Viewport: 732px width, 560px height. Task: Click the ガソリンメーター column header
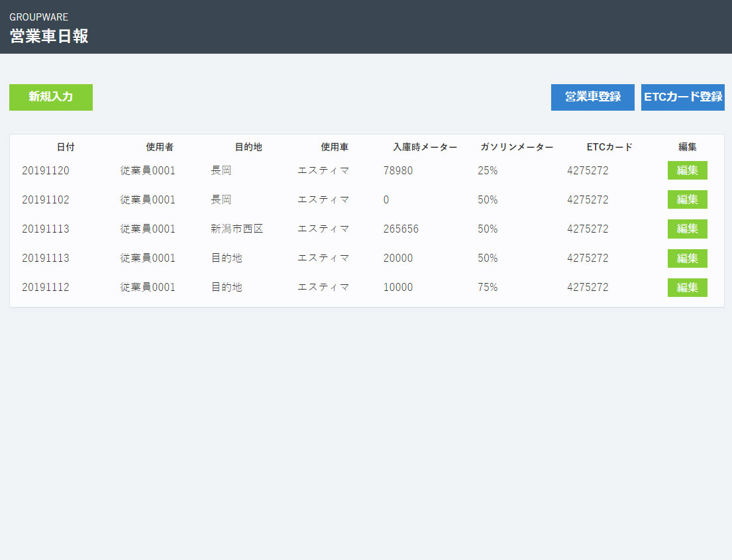(x=517, y=147)
